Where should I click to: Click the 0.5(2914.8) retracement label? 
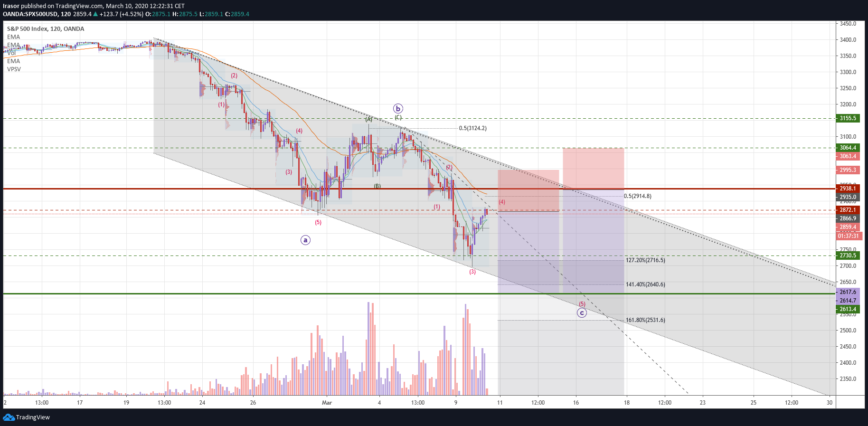(638, 196)
